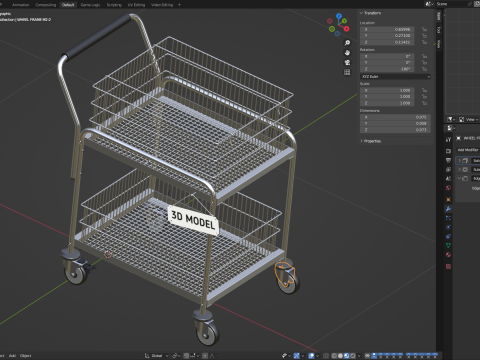Open the green Object Data tab icon
The width and height of the screenshot is (480, 360).
448,245
